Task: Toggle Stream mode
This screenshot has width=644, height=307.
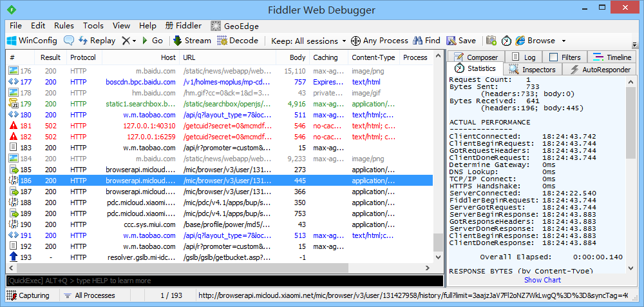Action: [192, 41]
